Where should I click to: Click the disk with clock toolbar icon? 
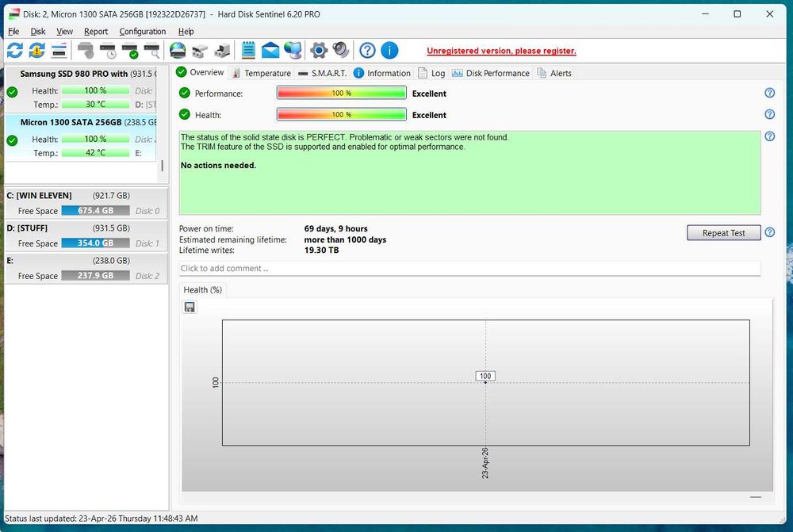108,51
